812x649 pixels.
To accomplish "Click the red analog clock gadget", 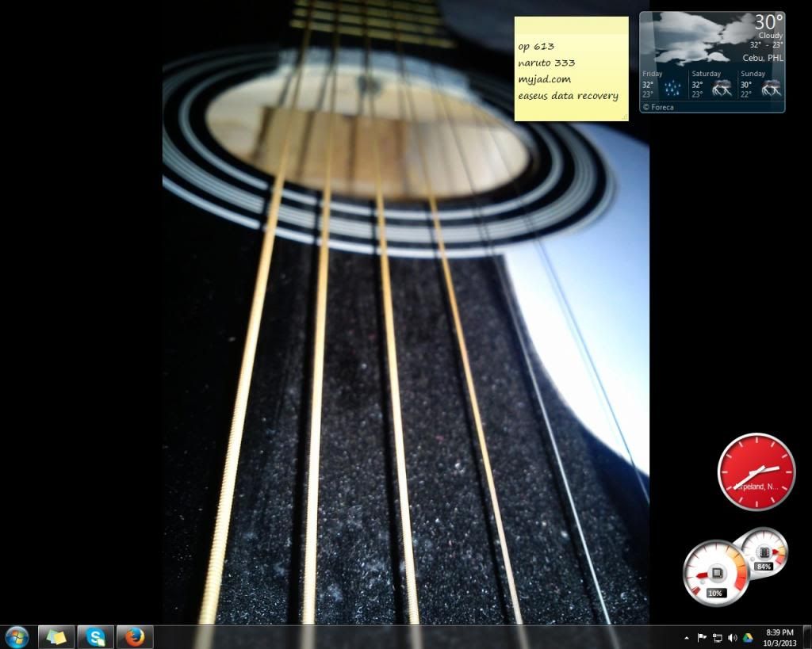I will (756, 471).
